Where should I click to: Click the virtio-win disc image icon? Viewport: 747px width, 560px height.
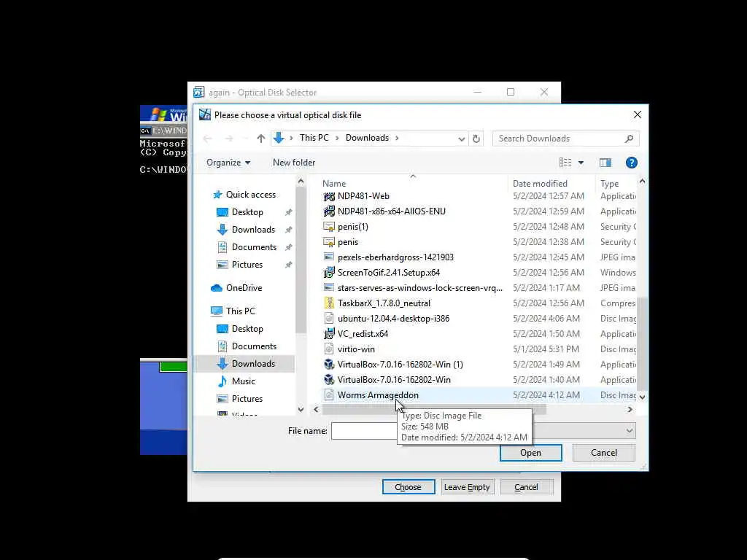coord(329,349)
